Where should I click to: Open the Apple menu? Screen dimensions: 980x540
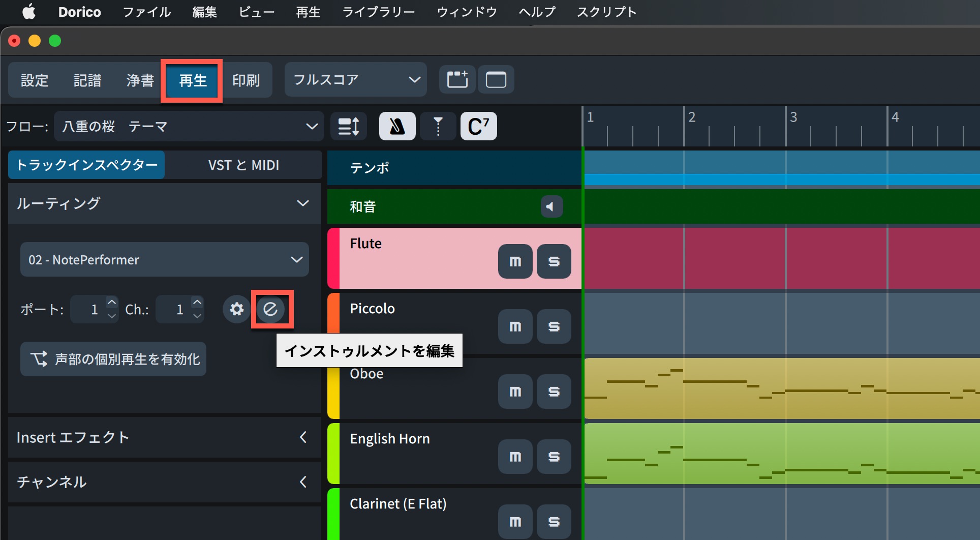29,12
